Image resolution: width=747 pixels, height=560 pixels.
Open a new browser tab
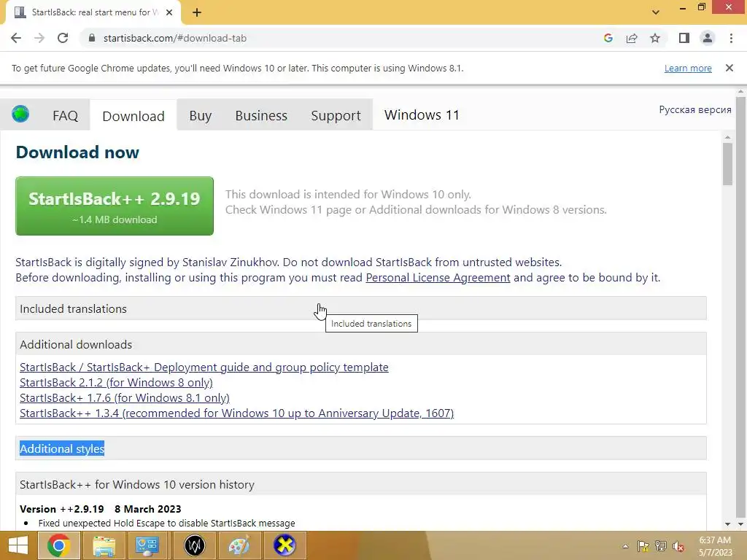point(197,12)
